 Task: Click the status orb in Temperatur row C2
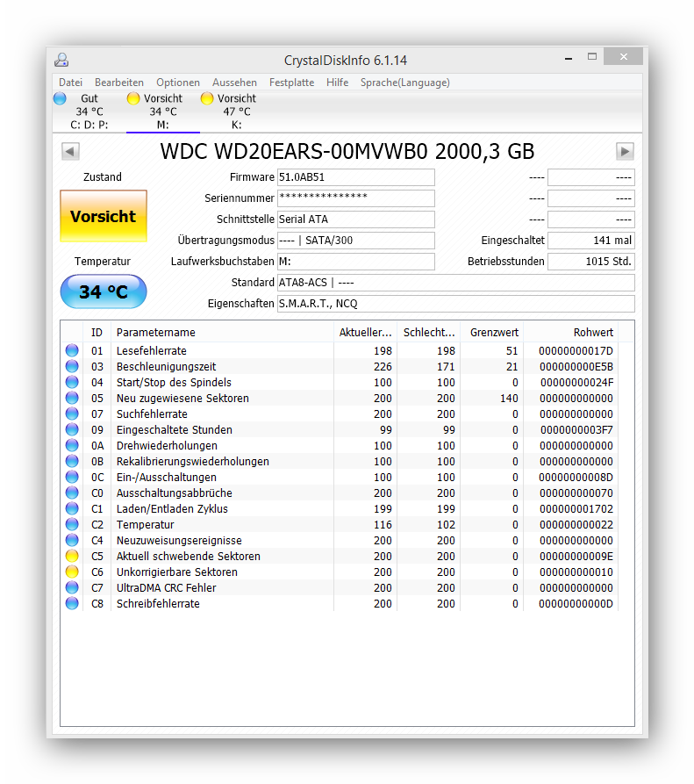click(x=72, y=524)
